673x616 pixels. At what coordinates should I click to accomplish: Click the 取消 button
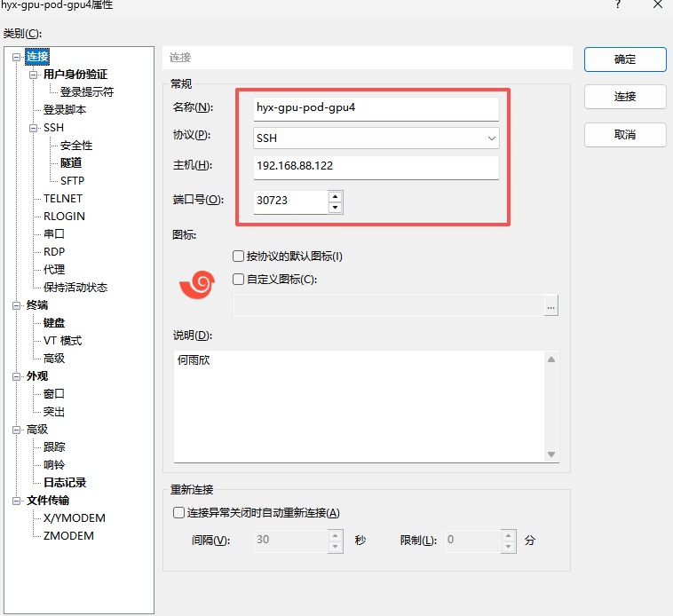click(x=625, y=135)
